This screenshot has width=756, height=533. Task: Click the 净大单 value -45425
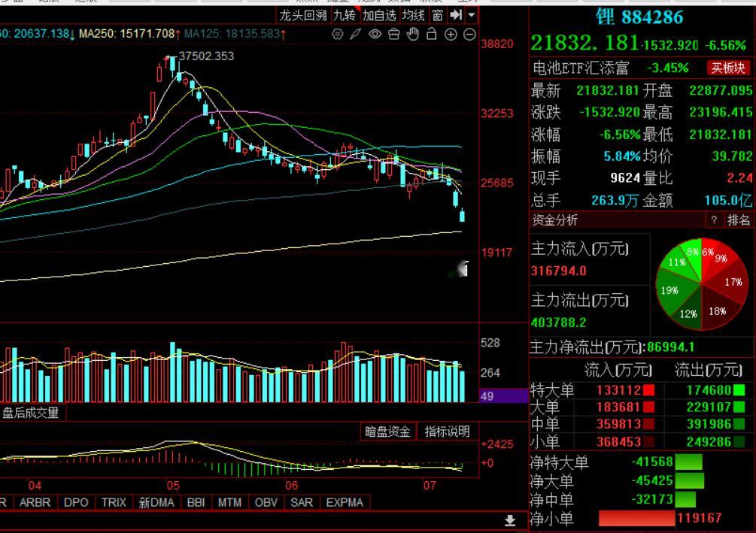[652, 480]
